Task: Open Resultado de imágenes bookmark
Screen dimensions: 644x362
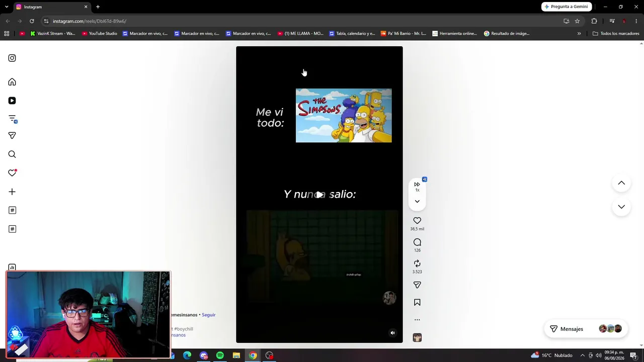Action: point(507,34)
